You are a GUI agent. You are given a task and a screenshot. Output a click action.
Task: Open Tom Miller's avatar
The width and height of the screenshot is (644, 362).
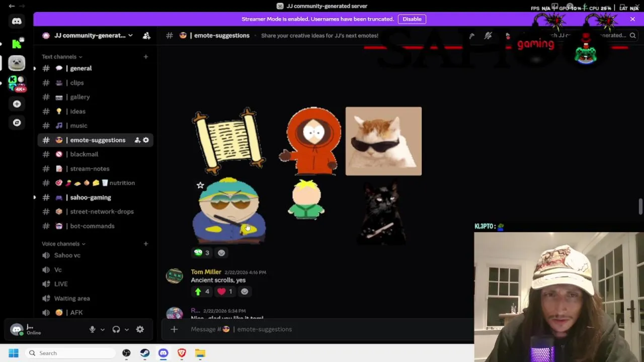click(175, 276)
